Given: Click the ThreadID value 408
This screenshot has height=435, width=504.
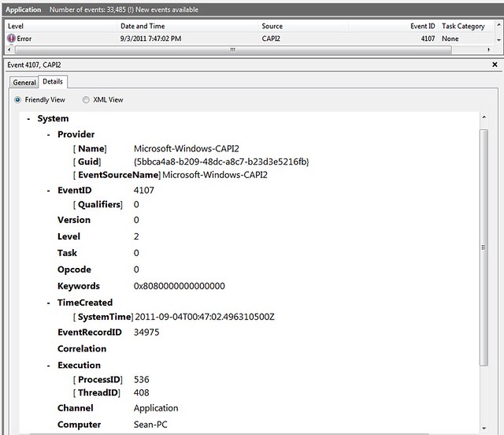Looking at the screenshot, I should click(142, 393).
